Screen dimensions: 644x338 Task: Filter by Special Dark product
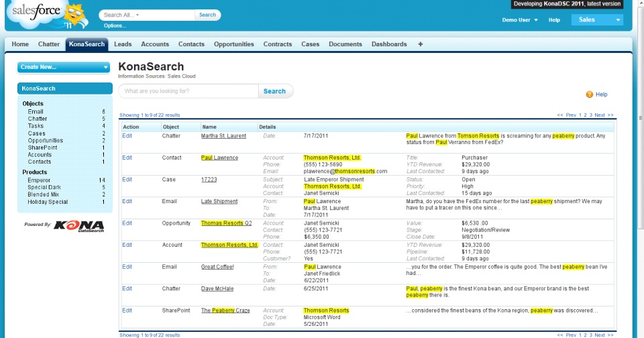[44, 187]
